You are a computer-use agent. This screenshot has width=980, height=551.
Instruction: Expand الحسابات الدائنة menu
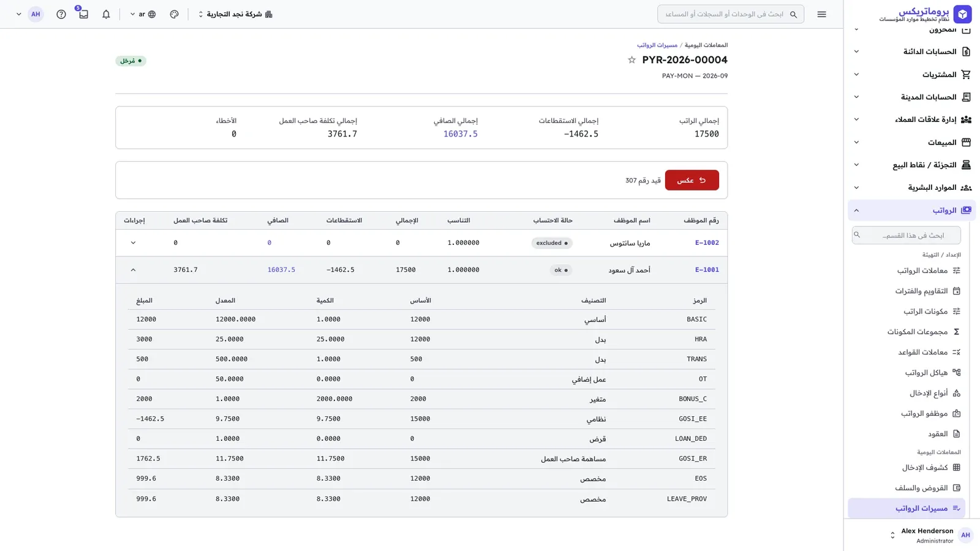[x=911, y=51]
